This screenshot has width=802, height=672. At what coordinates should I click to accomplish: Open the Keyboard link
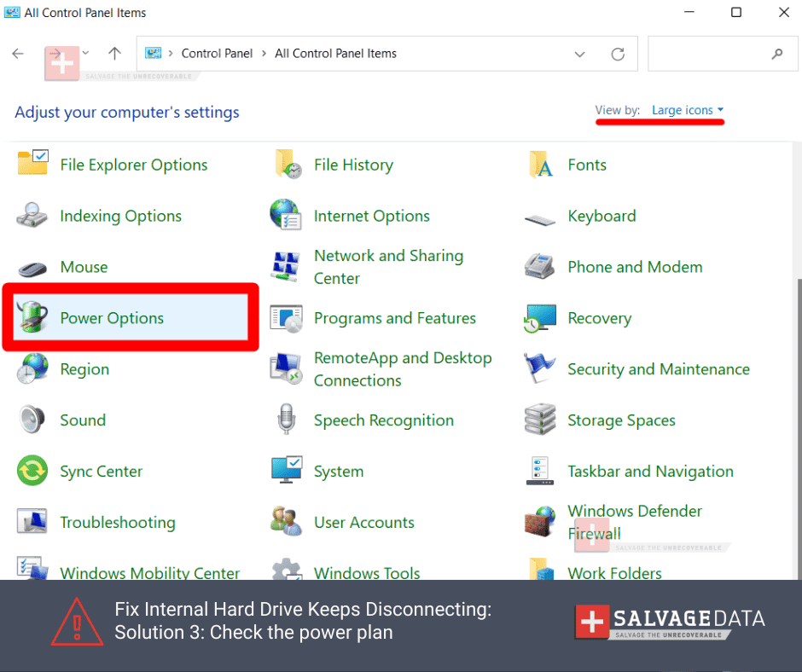point(602,216)
